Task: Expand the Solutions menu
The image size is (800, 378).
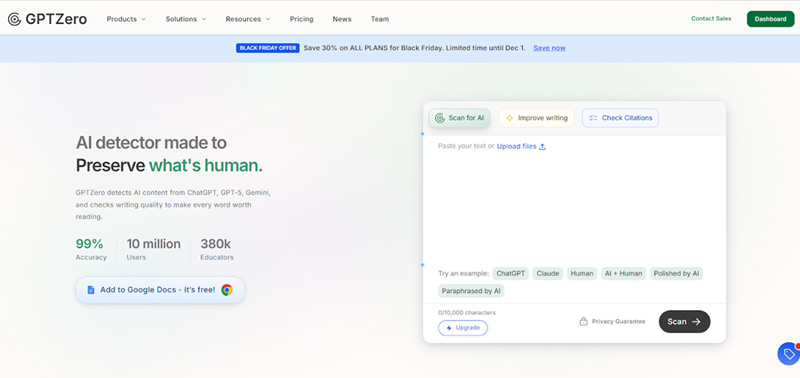Action: [x=186, y=19]
